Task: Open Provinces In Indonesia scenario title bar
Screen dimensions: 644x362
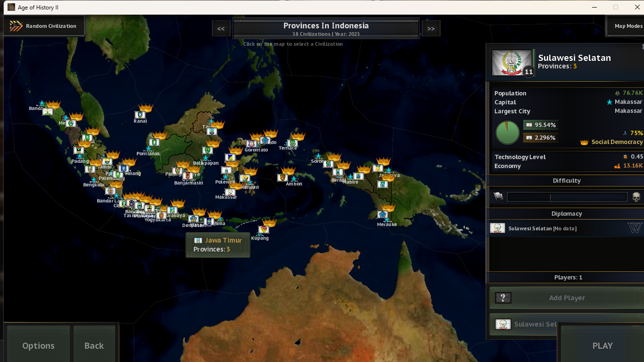Action: point(326,29)
